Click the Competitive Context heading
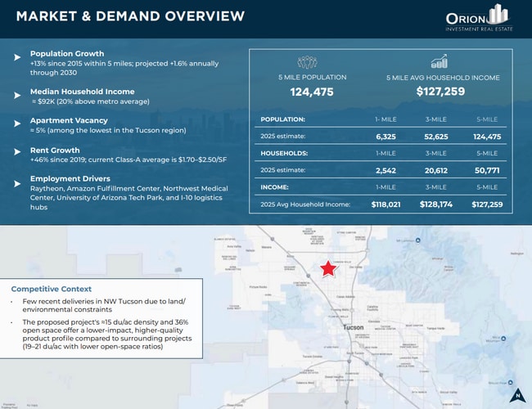This screenshot has height=409, width=532. pos(52,289)
